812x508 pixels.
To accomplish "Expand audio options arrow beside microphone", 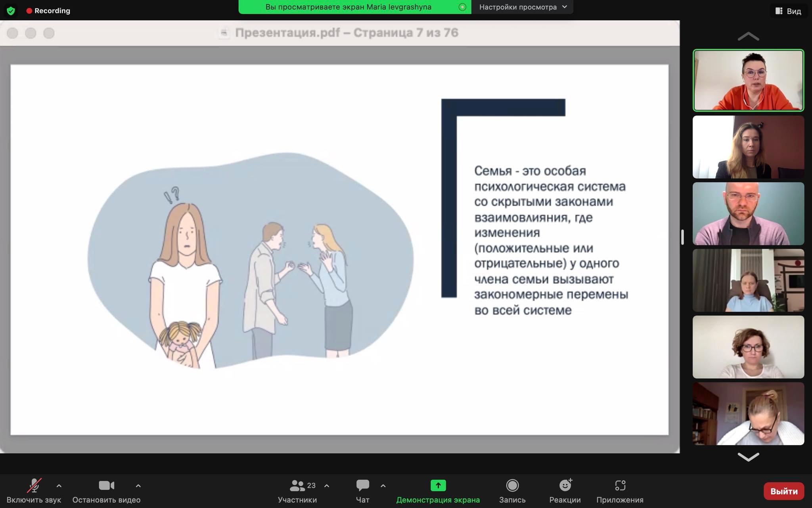I will (59, 486).
